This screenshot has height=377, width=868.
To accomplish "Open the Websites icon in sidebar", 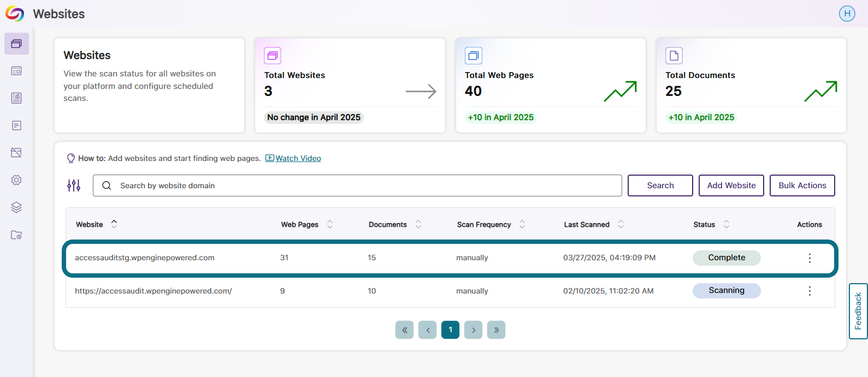I will click(x=16, y=44).
